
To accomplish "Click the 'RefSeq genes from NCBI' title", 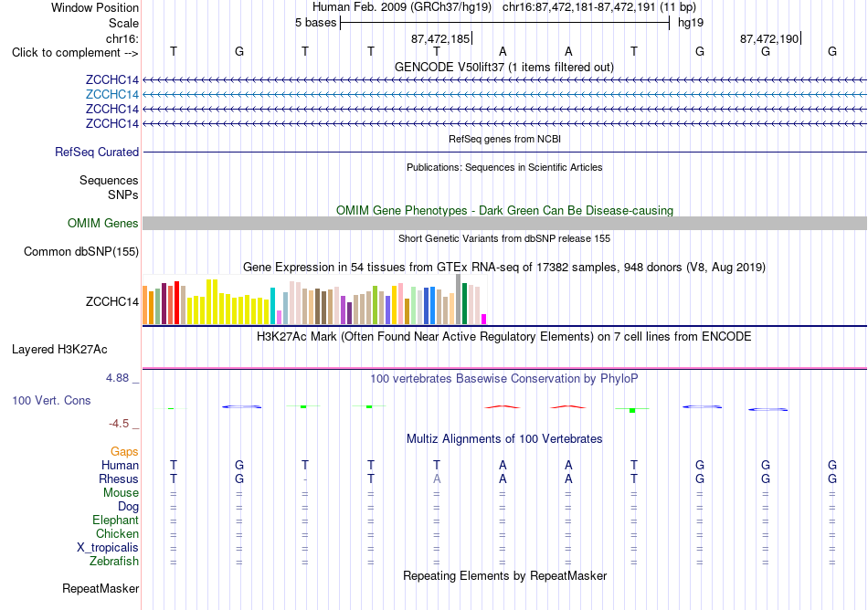I will (504, 140).
